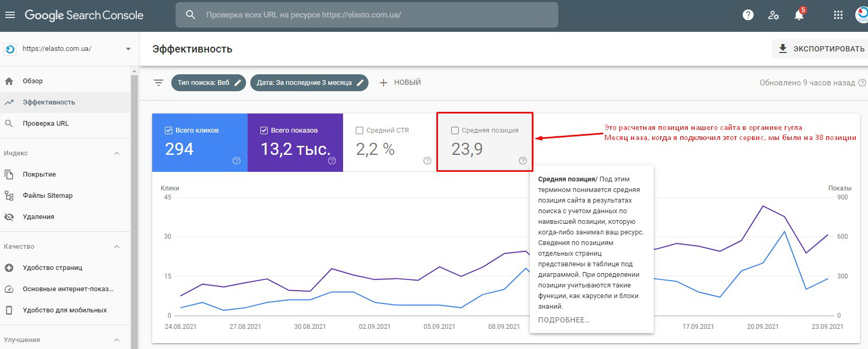
Task: Click the gauge icon beside Основные интернет-показатели
Action: (9, 289)
